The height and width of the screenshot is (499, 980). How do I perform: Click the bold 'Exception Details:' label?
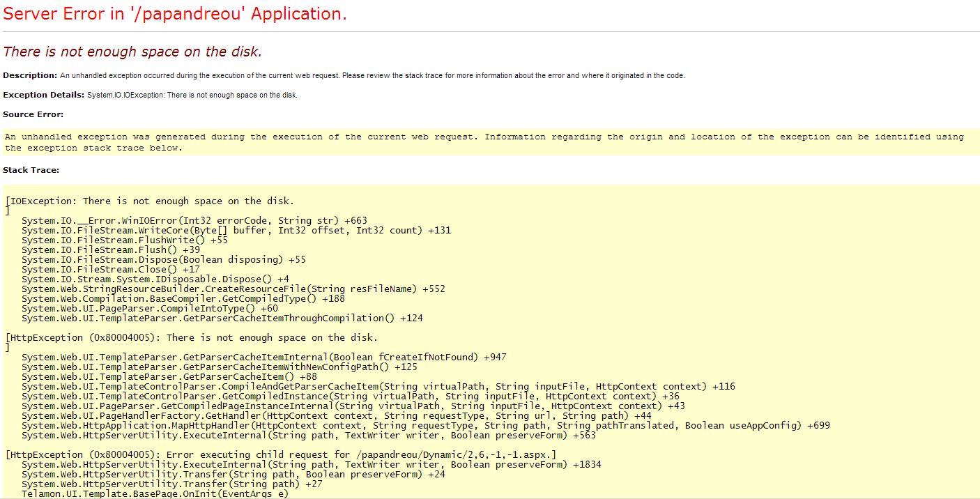click(44, 95)
